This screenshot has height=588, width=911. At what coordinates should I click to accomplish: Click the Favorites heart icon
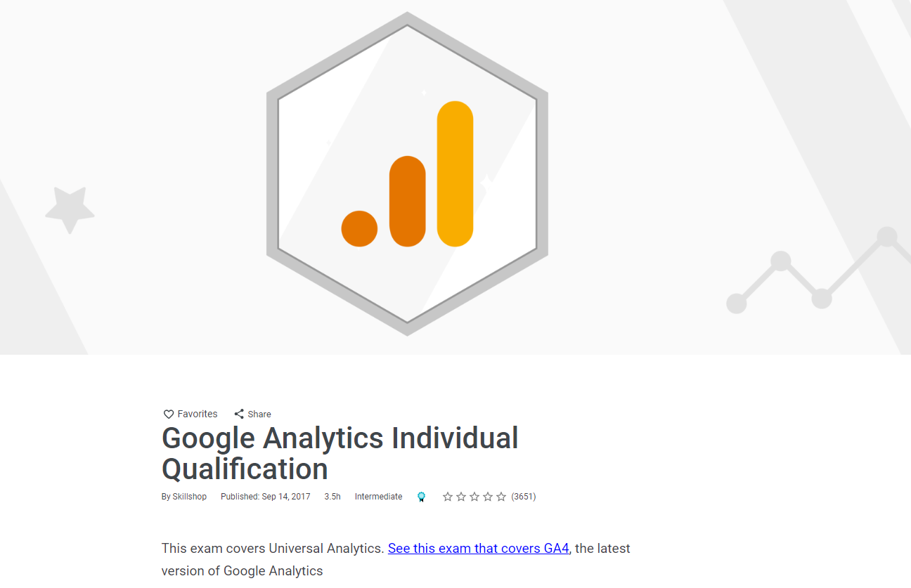[169, 414]
